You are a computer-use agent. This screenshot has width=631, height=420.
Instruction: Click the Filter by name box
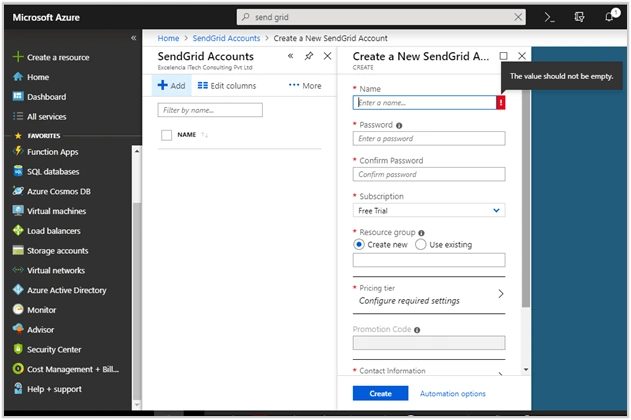[210, 110]
